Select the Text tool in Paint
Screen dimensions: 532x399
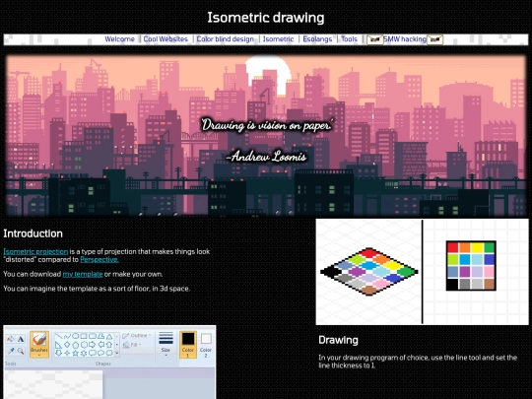point(21,339)
